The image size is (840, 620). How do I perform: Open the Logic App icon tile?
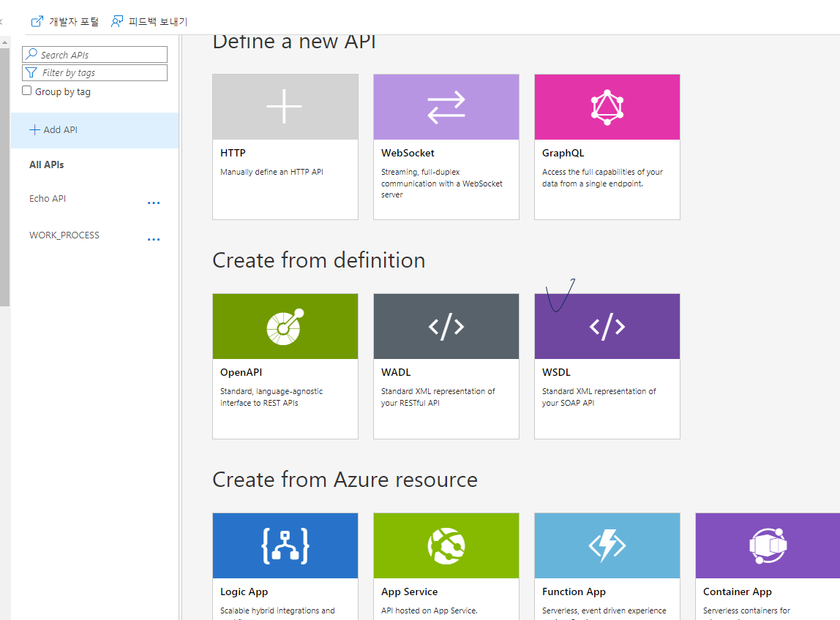tap(285, 545)
